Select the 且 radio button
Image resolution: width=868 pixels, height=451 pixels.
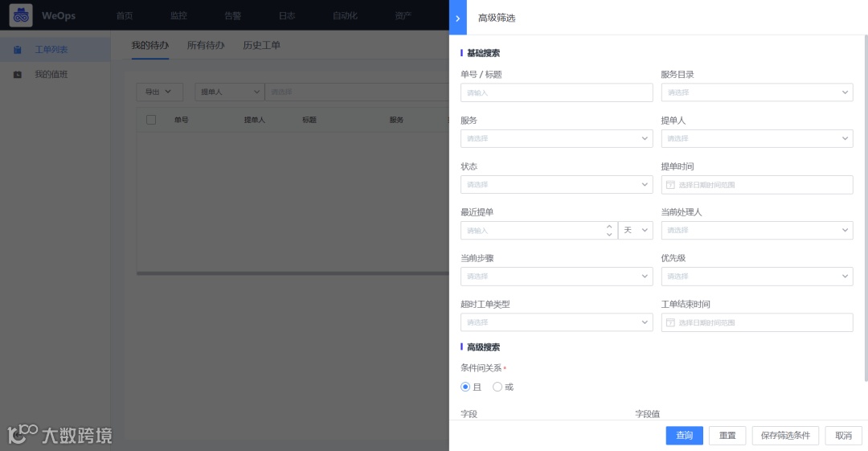click(x=465, y=387)
